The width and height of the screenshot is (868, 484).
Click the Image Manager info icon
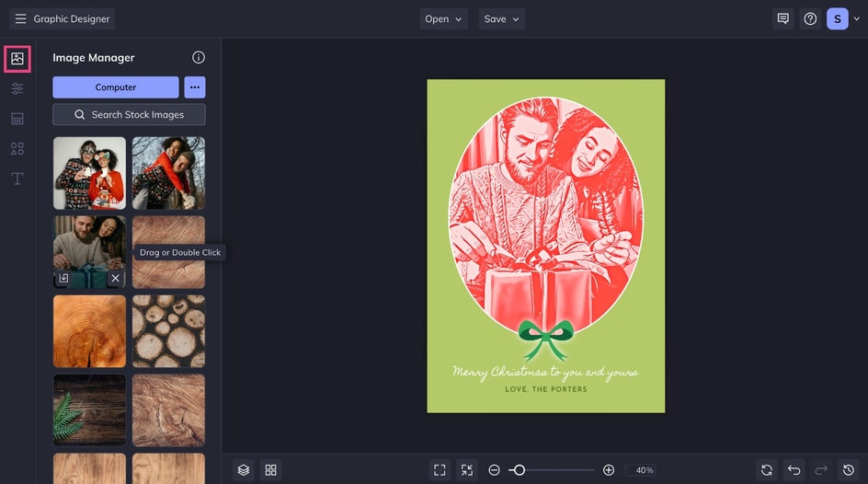coord(199,57)
